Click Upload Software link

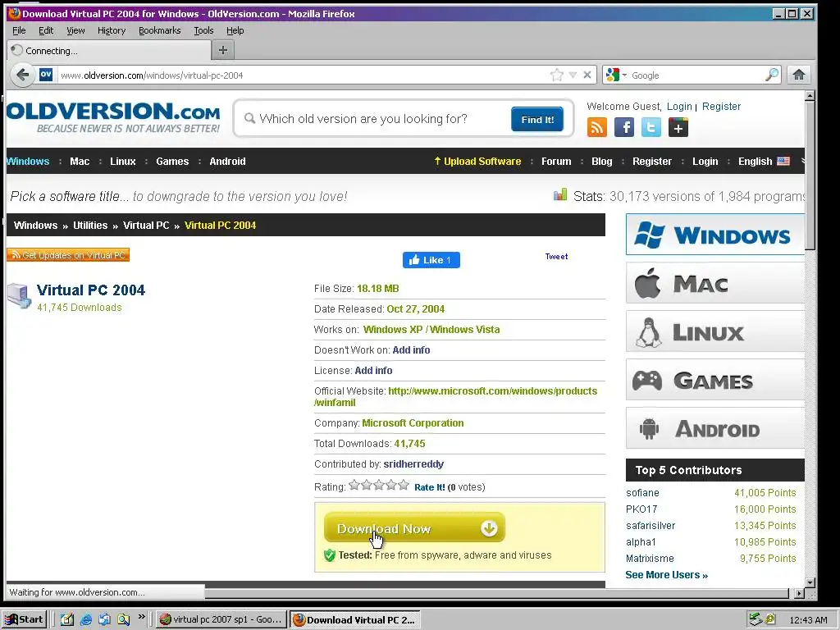pos(477,162)
